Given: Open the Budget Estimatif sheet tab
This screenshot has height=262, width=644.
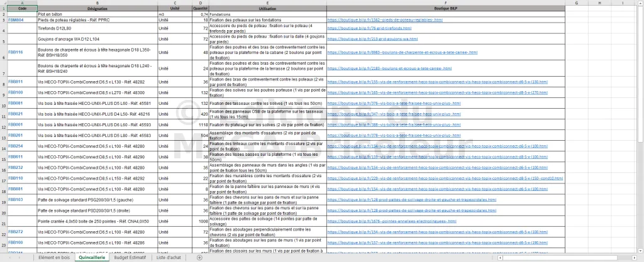Looking at the screenshot, I should tap(130, 258).
